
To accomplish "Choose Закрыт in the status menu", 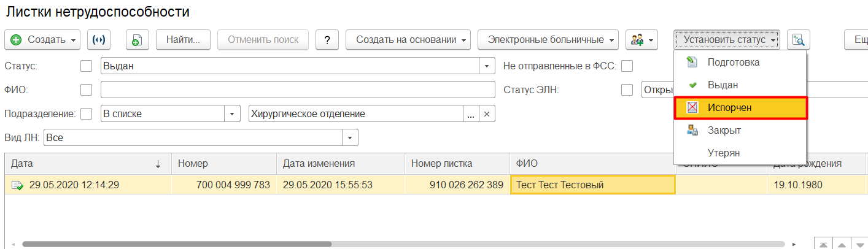I will click(724, 130).
